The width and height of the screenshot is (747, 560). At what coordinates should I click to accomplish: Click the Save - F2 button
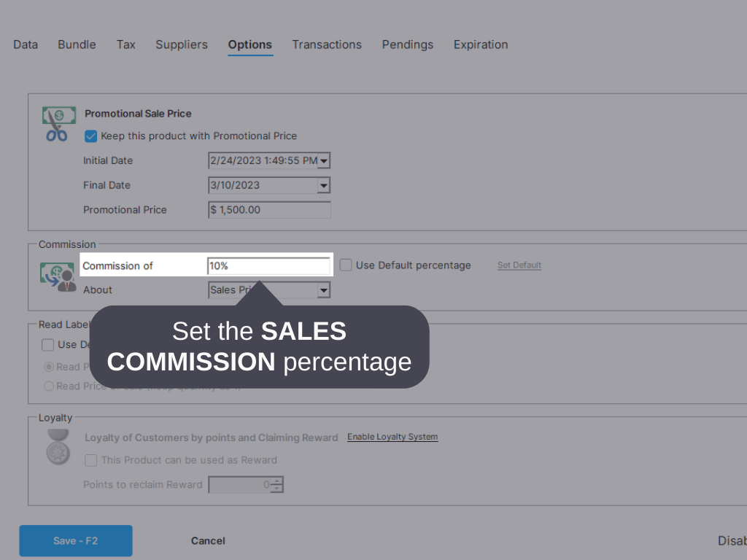tap(76, 540)
